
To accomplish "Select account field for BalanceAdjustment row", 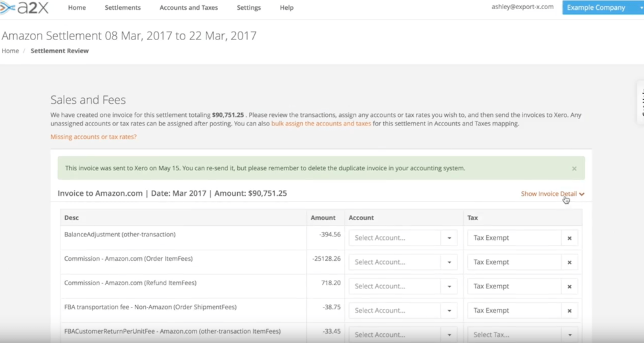I will point(395,238).
